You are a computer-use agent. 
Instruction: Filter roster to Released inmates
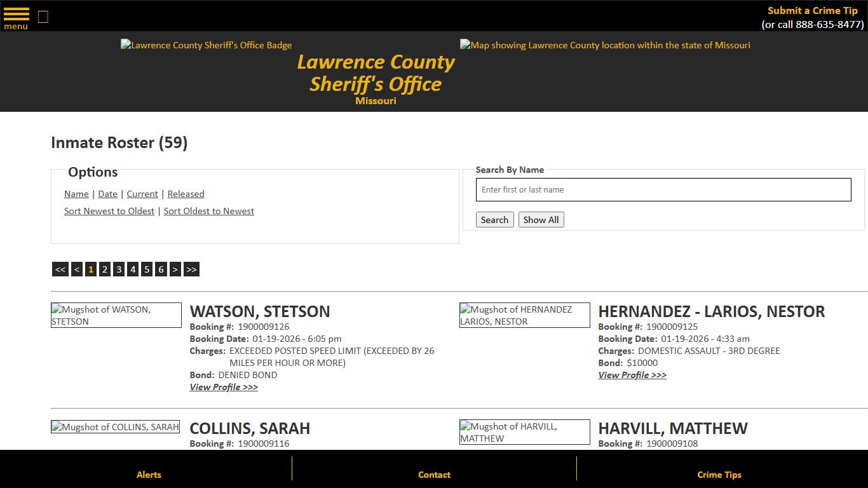pos(186,194)
